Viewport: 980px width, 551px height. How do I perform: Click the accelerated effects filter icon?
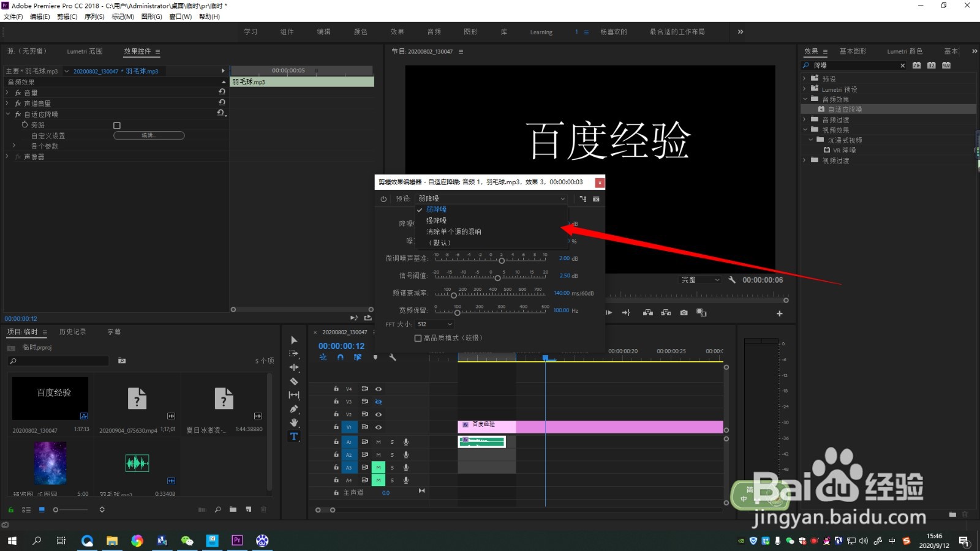917,65
